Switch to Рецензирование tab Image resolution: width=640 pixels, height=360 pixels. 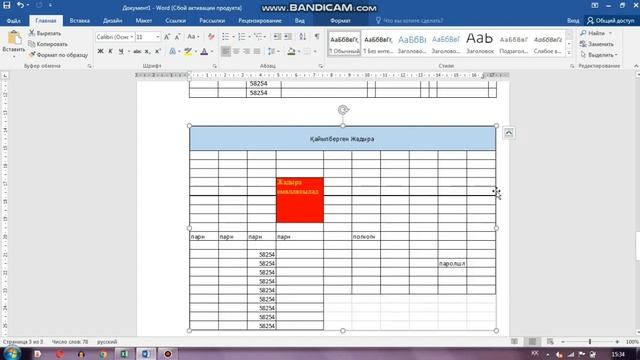(260, 20)
